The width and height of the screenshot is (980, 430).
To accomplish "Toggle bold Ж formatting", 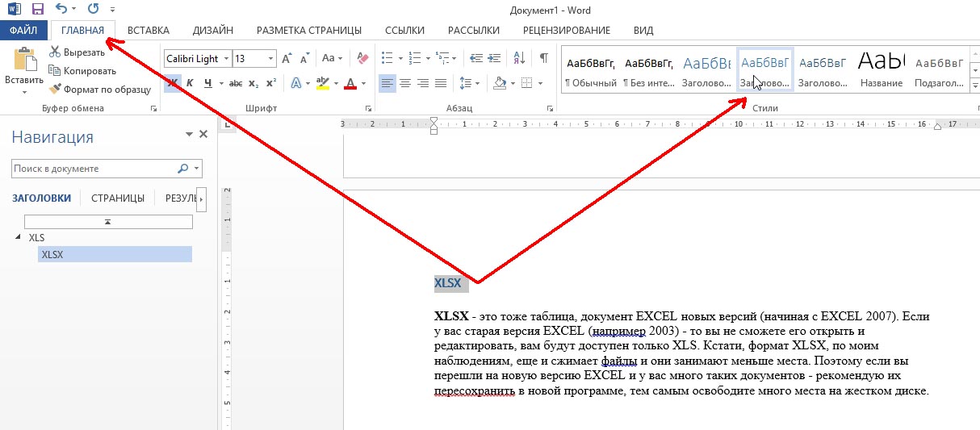I will [x=172, y=82].
